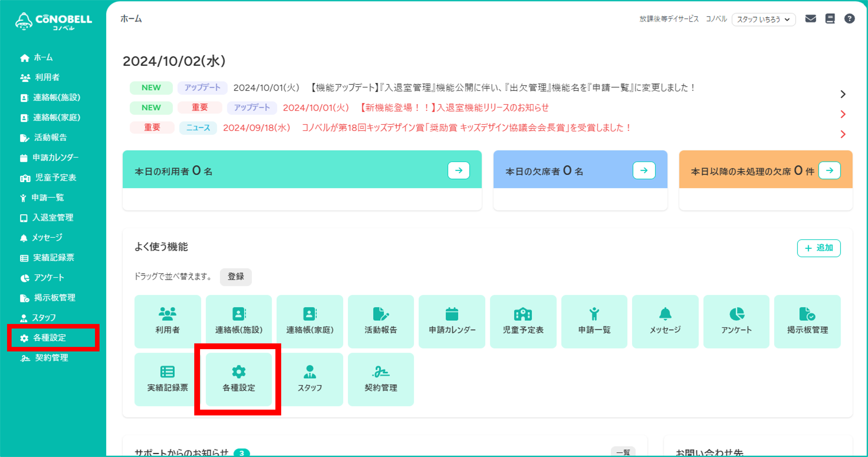The width and height of the screenshot is (868, 457).
Task: Open the 申請一覧 feature tile
Action: [594, 321]
